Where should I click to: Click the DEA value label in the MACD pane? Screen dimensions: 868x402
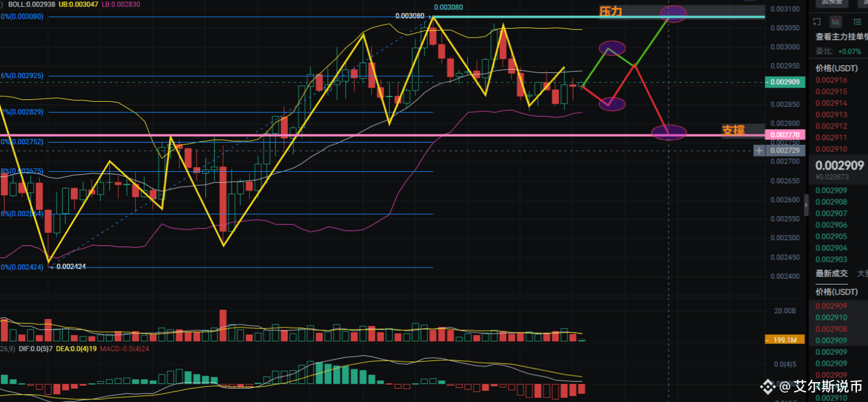[x=76, y=349]
